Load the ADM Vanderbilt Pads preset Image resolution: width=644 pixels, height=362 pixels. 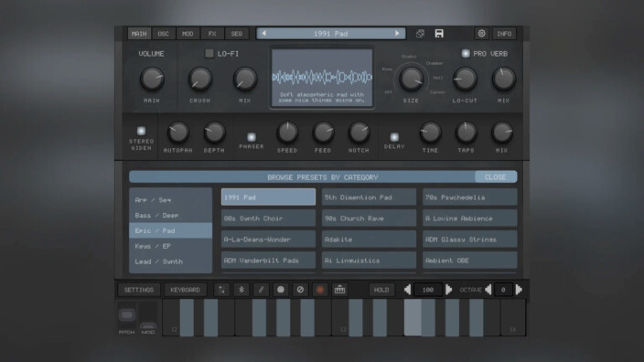268,261
